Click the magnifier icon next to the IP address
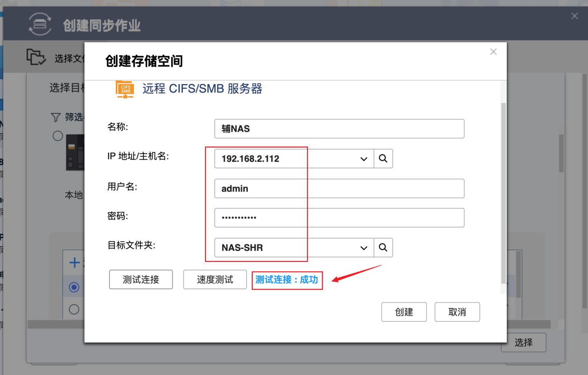Screen dimensions: 588x375 383,158
